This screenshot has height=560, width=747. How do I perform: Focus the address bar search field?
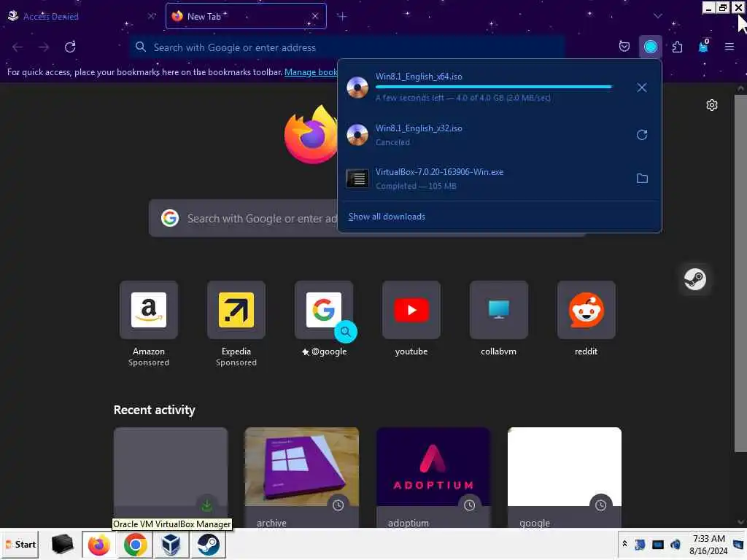347,47
